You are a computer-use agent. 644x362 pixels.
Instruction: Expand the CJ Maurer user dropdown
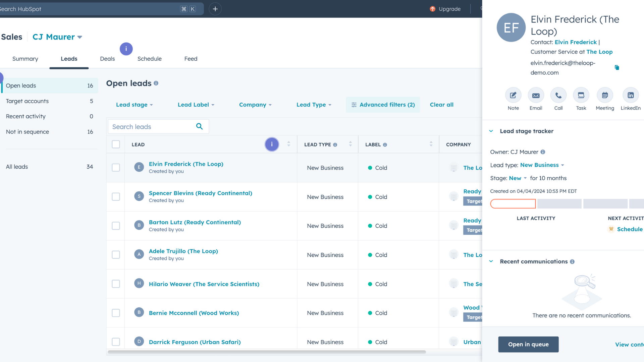(57, 37)
